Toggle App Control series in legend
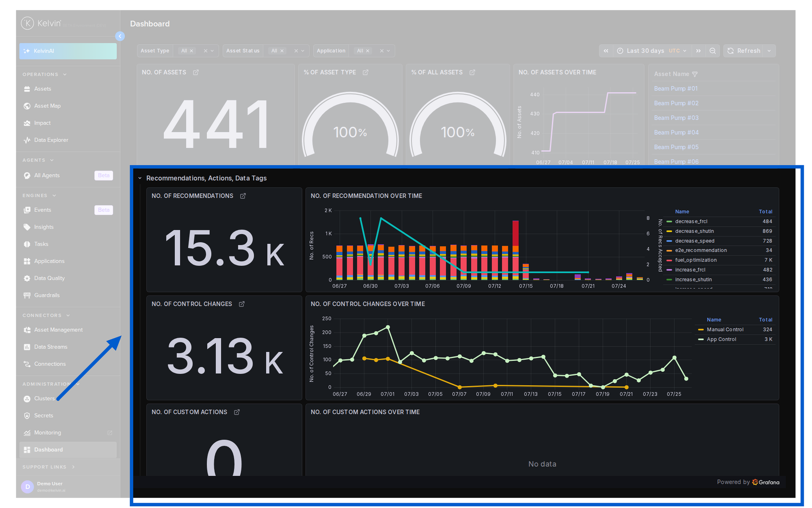Image resolution: width=812 pixels, height=508 pixels. click(x=721, y=339)
